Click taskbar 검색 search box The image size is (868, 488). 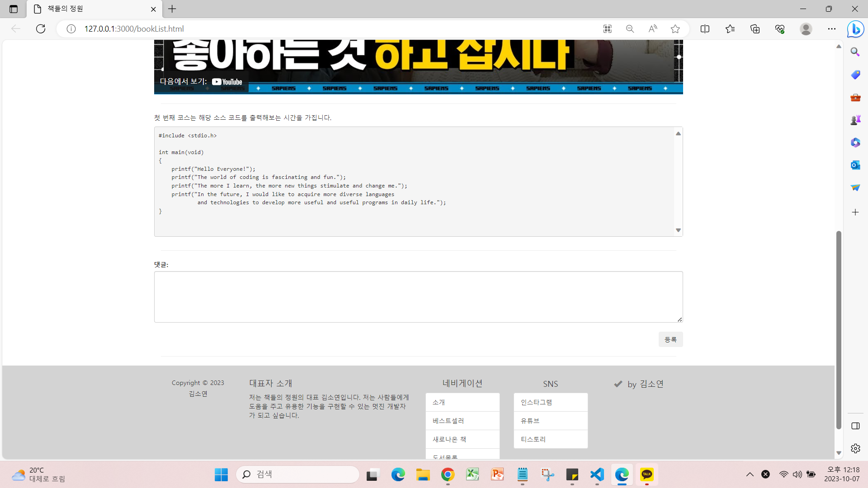tap(297, 474)
